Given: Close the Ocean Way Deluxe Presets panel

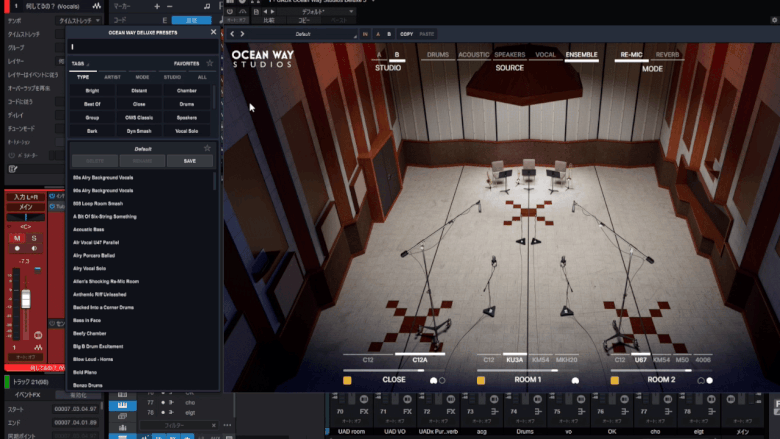Looking at the screenshot, I should point(213,32).
